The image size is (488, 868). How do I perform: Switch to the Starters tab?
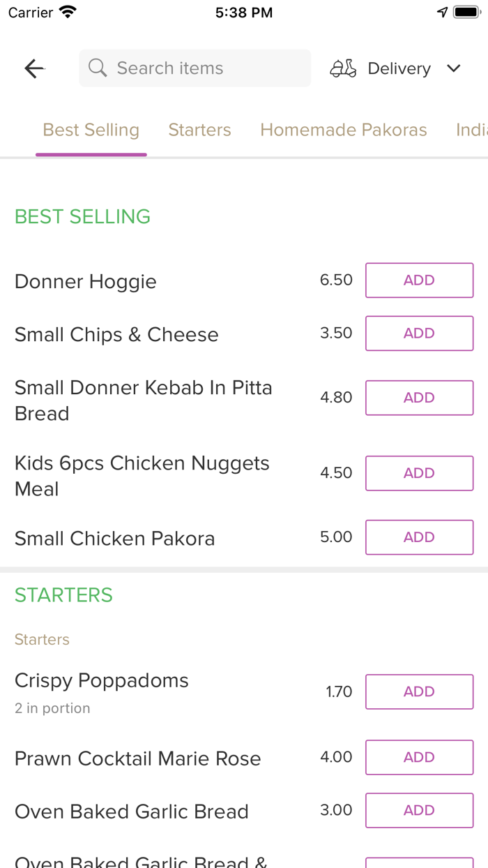coord(199,130)
